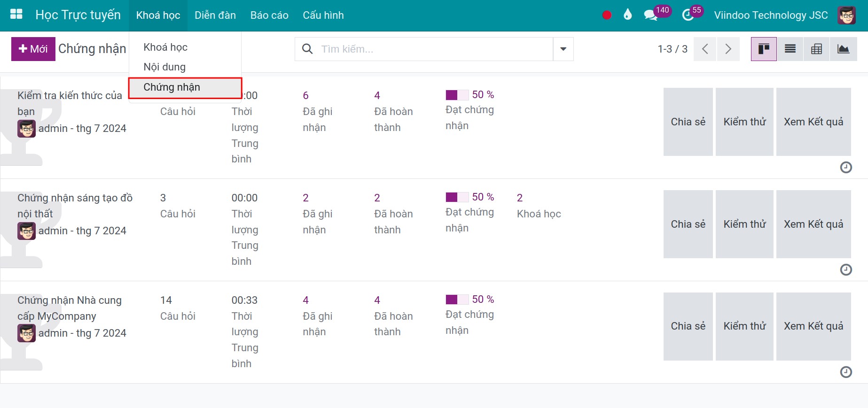
Task: Open the Khoá học top menu
Action: pos(158,15)
